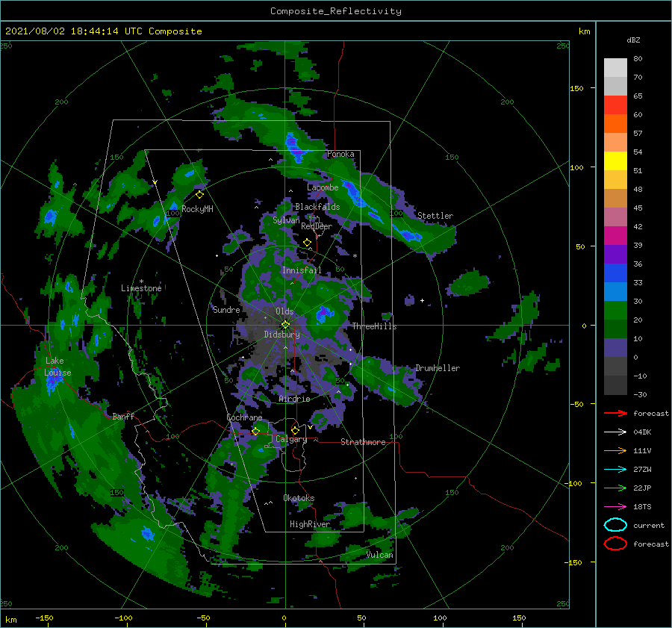Click the ThreeHills label
The width and height of the screenshot is (672, 628).
click(x=375, y=326)
